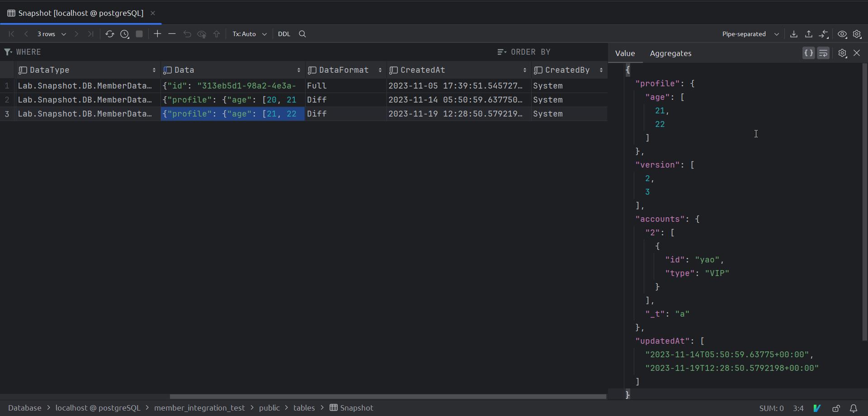Open the search magnifier in toolbar

(302, 34)
